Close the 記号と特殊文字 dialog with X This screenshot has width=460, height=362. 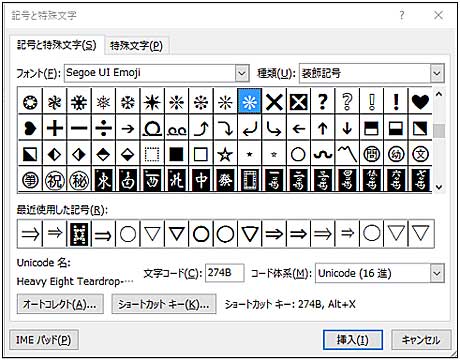click(438, 15)
